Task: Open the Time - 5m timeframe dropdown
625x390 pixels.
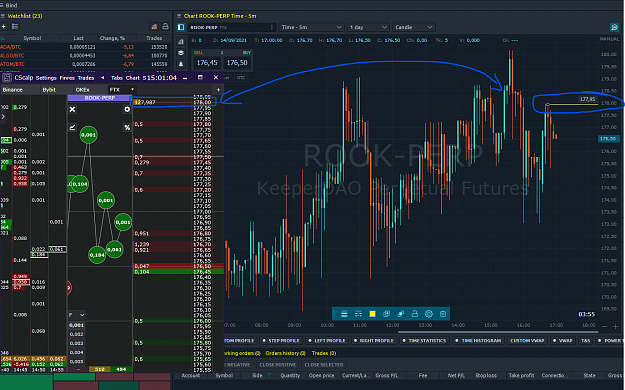Action: click(311, 27)
